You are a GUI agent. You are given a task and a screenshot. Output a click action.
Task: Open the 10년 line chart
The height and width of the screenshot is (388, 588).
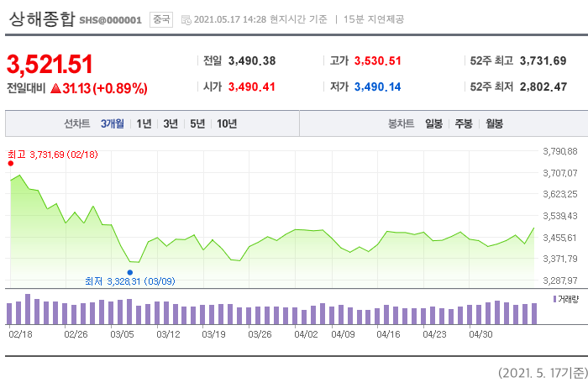pyautogui.click(x=226, y=123)
